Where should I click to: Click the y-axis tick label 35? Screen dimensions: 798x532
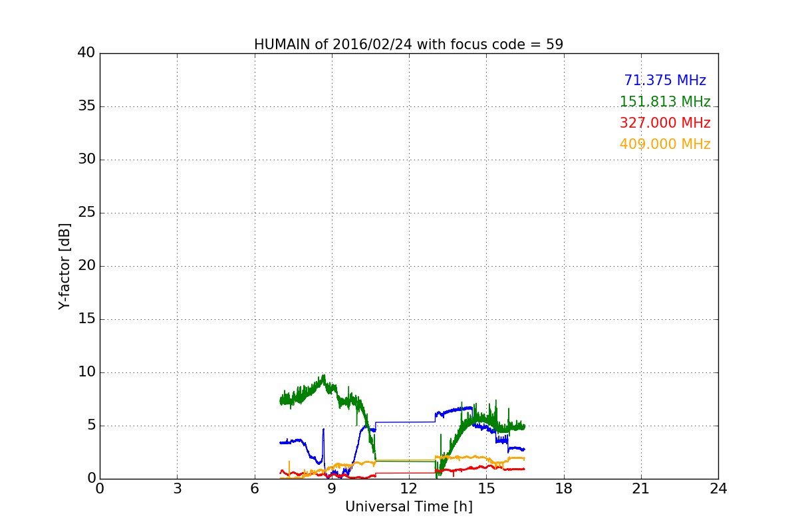[86, 106]
